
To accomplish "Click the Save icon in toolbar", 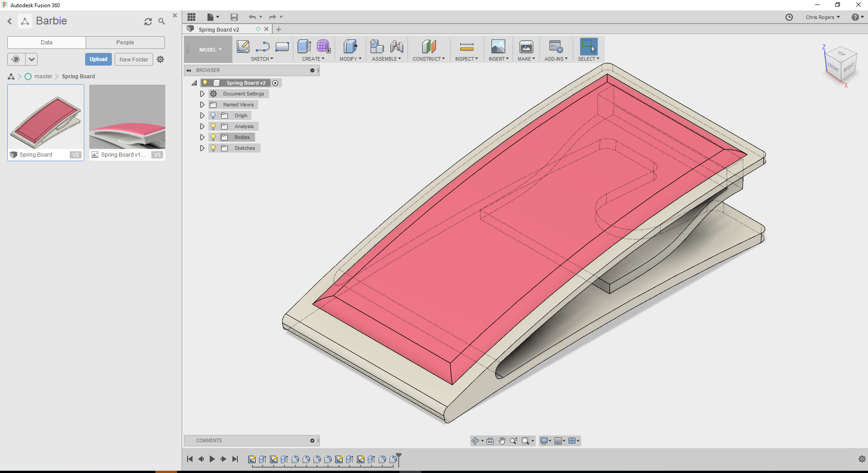I will [x=234, y=17].
